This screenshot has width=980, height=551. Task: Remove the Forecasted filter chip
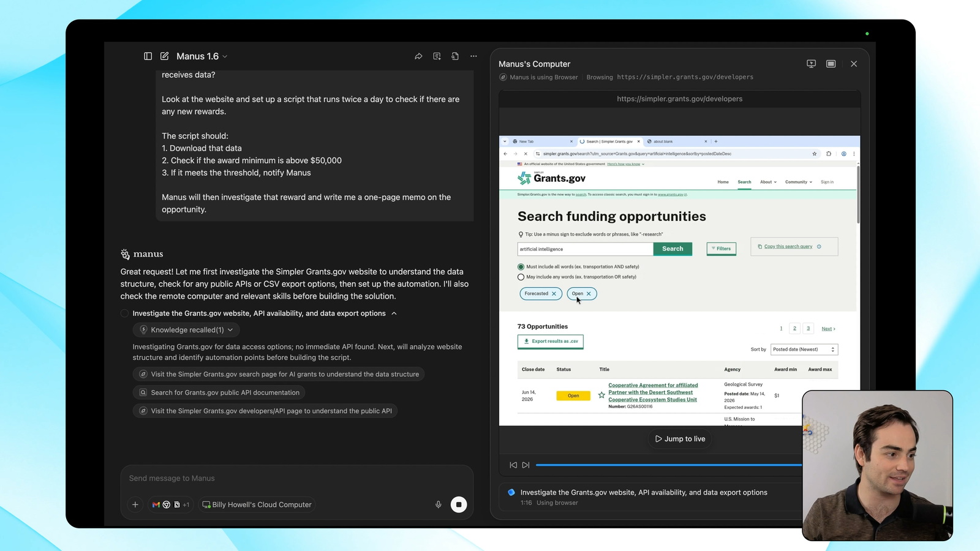(554, 294)
